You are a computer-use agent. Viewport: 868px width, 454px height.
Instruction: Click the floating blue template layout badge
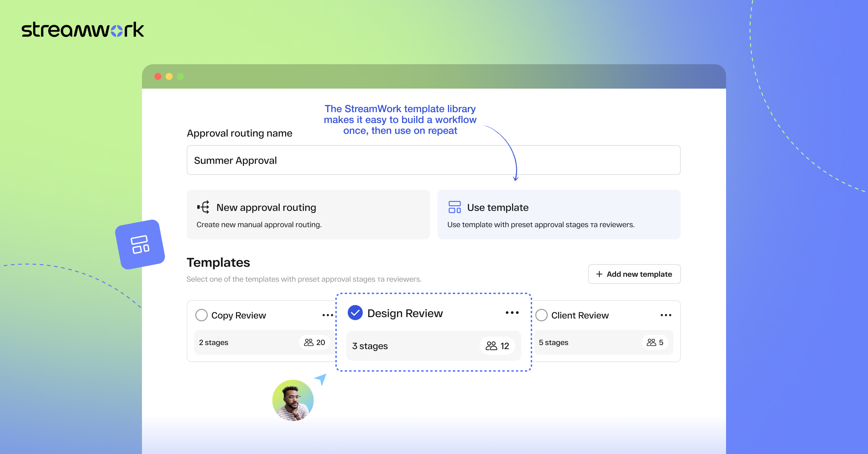pyautogui.click(x=140, y=244)
